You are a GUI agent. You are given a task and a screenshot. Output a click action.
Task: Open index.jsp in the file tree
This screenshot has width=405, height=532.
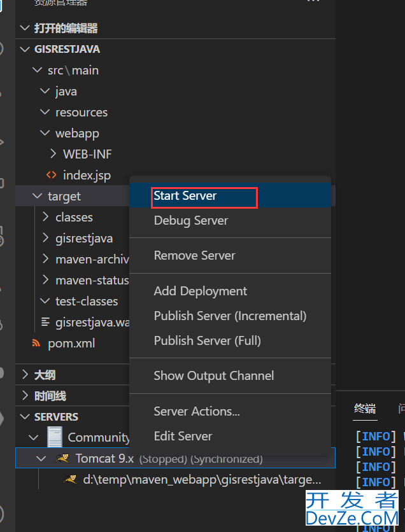(x=87, y=176)
